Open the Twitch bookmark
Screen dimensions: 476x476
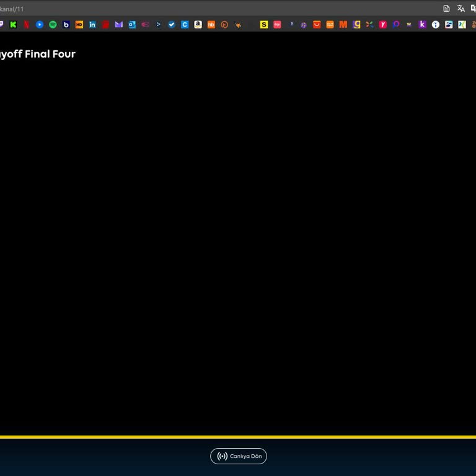click(2, 25)
